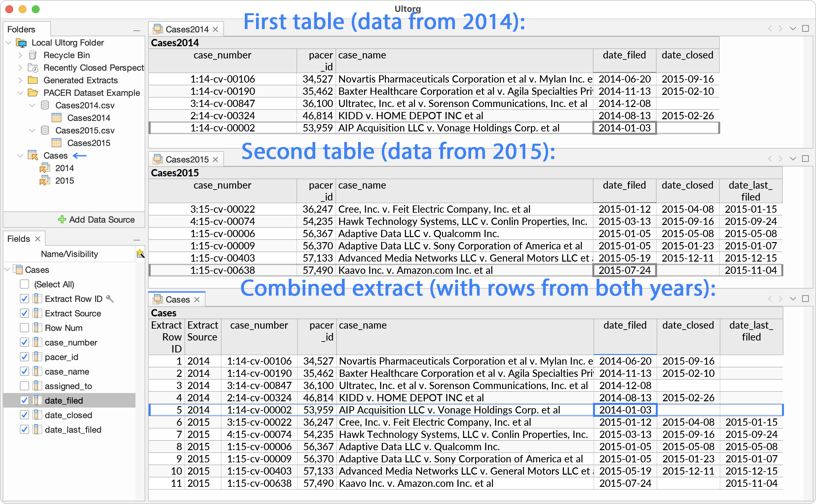
Task: Click the forward navigation arrow in Cases panel
Action: coord(780,299)
